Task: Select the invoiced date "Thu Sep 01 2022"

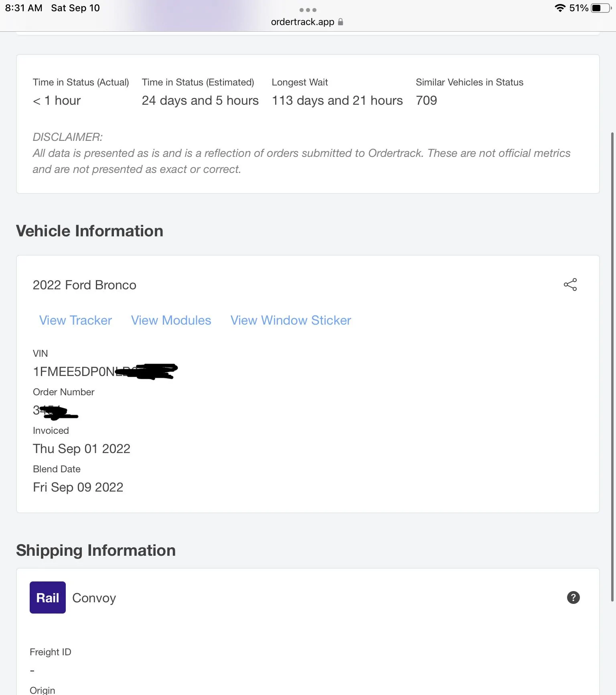Action: click(x=81, y=449)
